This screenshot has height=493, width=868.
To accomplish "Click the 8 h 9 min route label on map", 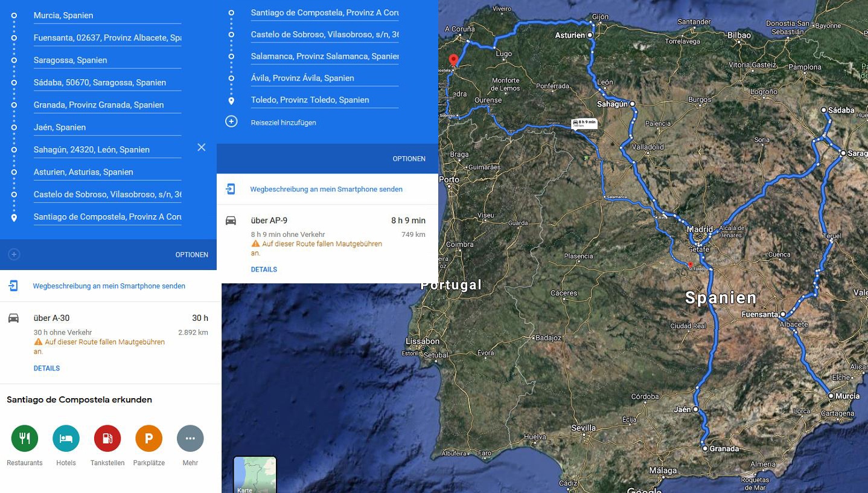I will point(584,123).
